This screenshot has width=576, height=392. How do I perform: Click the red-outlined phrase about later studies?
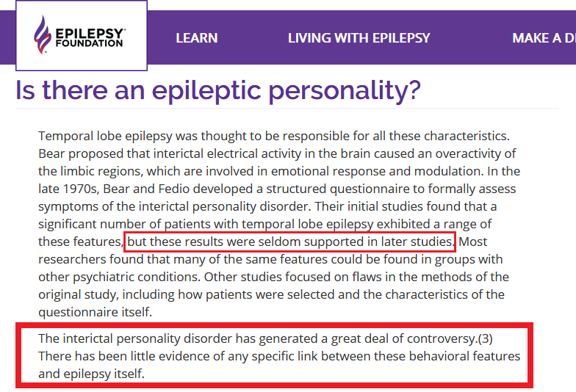pyautogui.click(x=291, y=242)
